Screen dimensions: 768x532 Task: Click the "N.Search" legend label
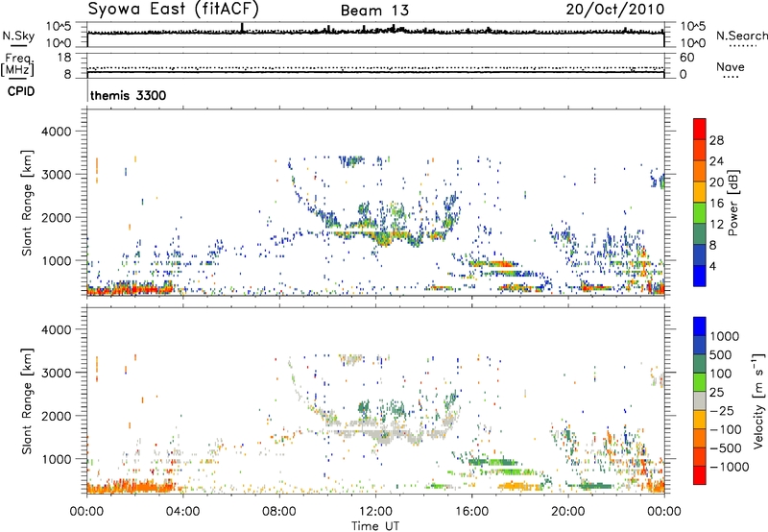point(741,36)
